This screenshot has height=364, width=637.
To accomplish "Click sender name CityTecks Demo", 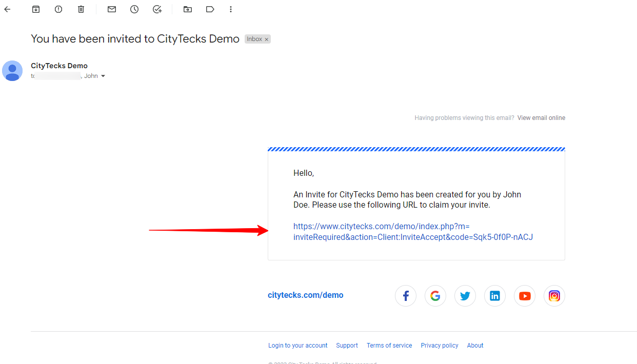I will pos(59,66).
